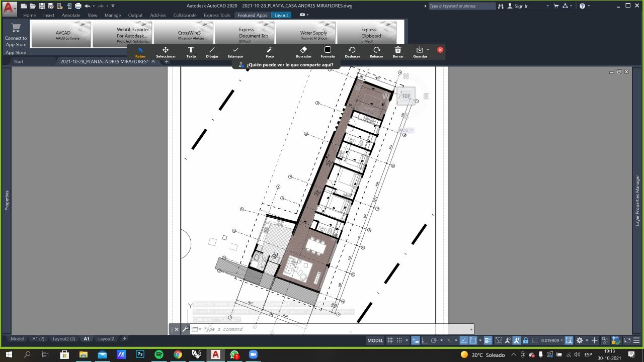This screenshot has width=644, height=362.
Task: Toggle the viewport lock icon
Action: (526, 340)
